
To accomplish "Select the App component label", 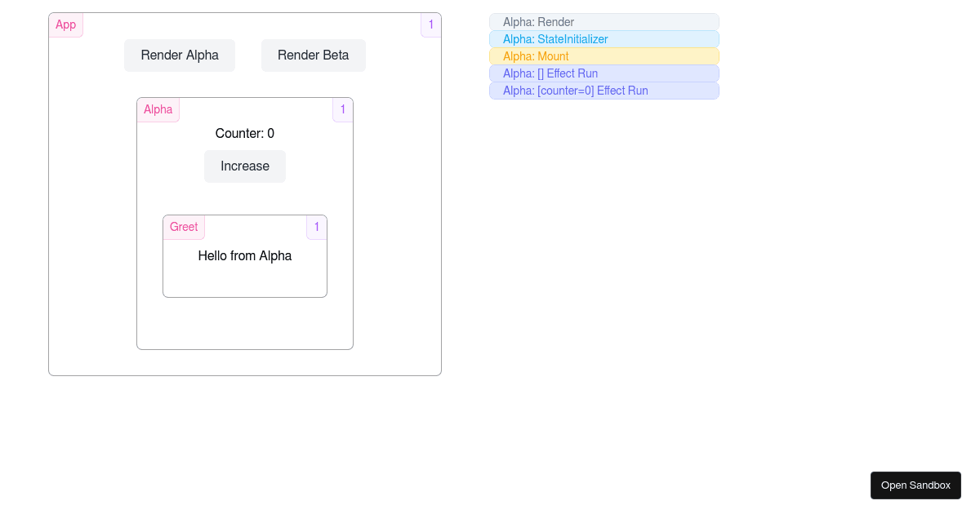I will [x=66, y=25].
